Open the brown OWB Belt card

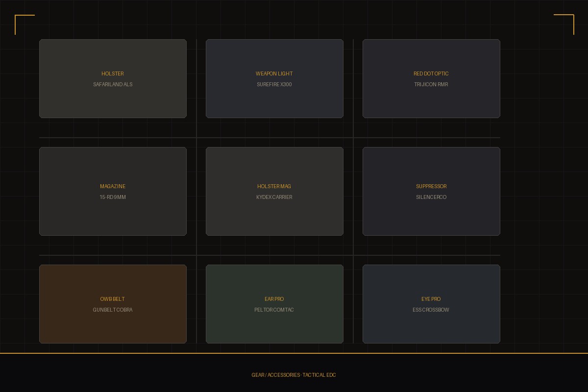113,304
